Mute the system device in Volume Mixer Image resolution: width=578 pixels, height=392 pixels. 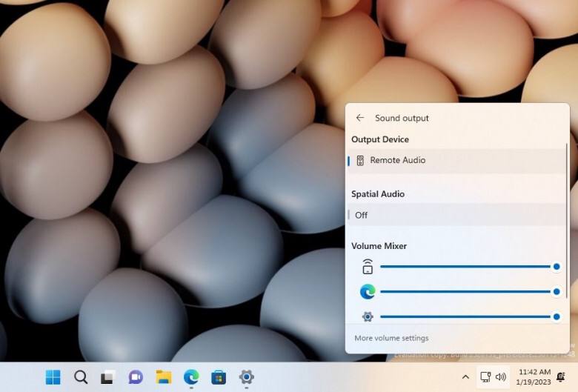368,267
